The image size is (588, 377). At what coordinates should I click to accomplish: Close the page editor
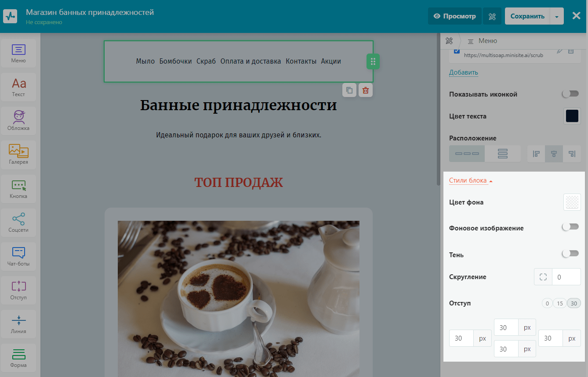576,16
